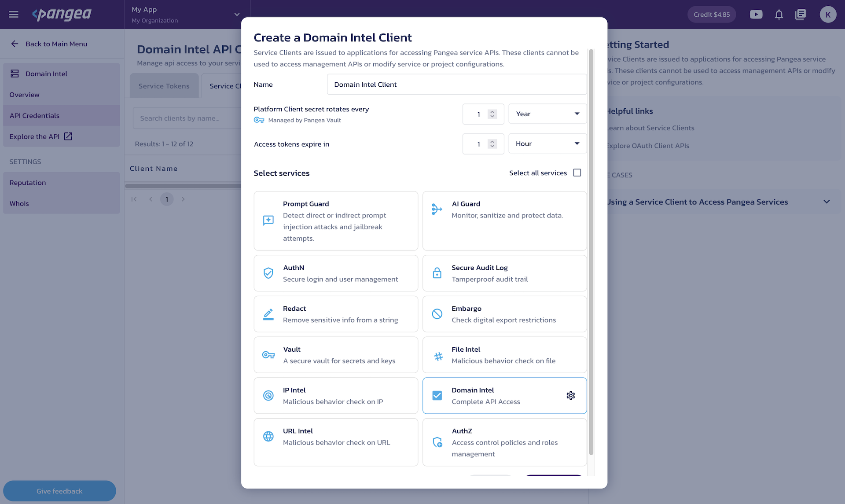Click the Embargo prohibited icon
Image resolution: width=845 pixels, height=504 pixels.
[x=437, y=314]
